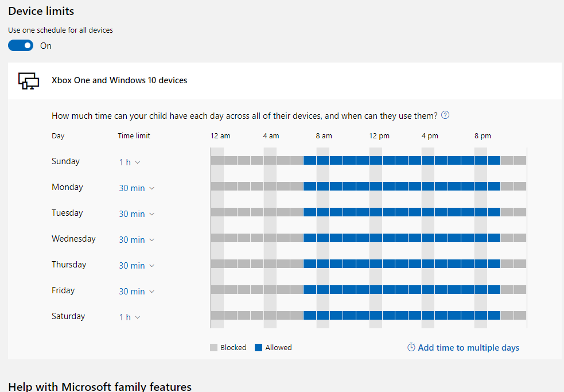Open Monday's 30 min time limit dropdown

(x=137, y=188)
